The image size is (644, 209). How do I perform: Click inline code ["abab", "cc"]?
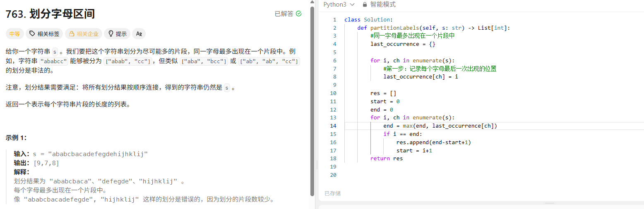(128, 61)
